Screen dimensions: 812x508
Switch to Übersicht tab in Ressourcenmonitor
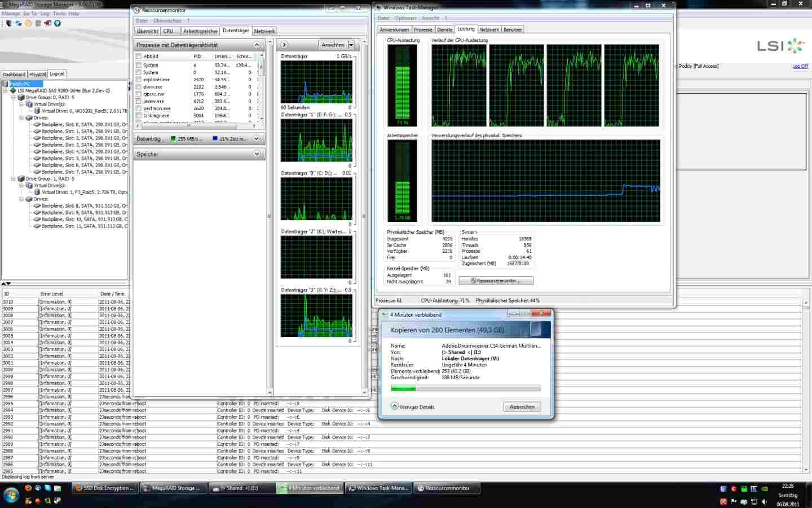148,31
